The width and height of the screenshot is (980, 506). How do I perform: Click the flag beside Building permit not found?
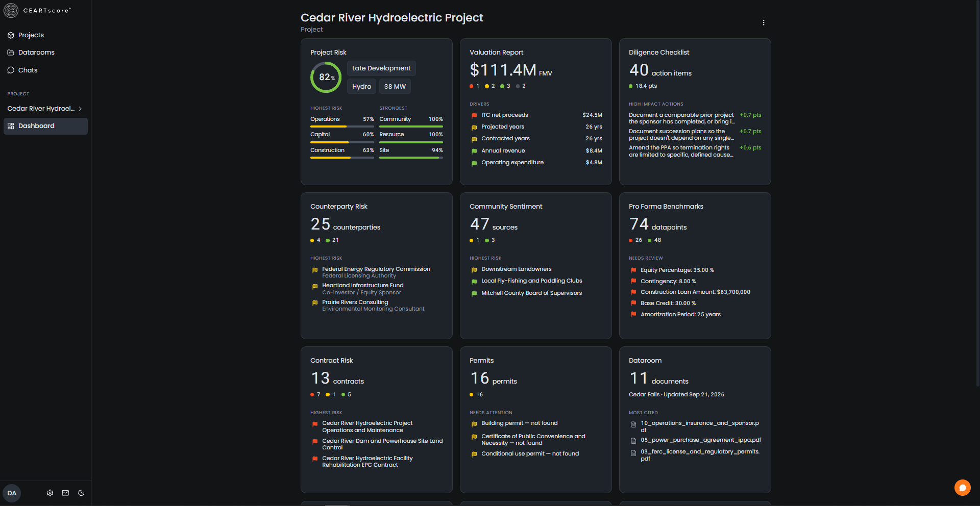click(x=474, y=423)
